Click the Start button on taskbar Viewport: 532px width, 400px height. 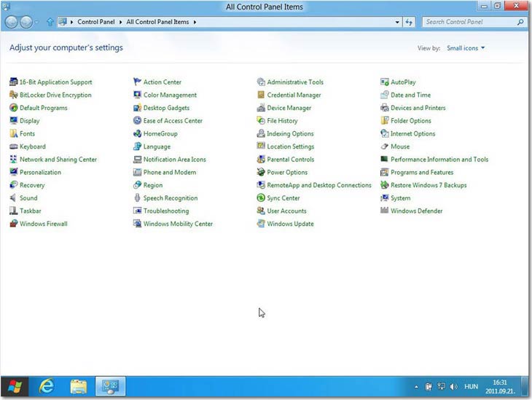14,386
